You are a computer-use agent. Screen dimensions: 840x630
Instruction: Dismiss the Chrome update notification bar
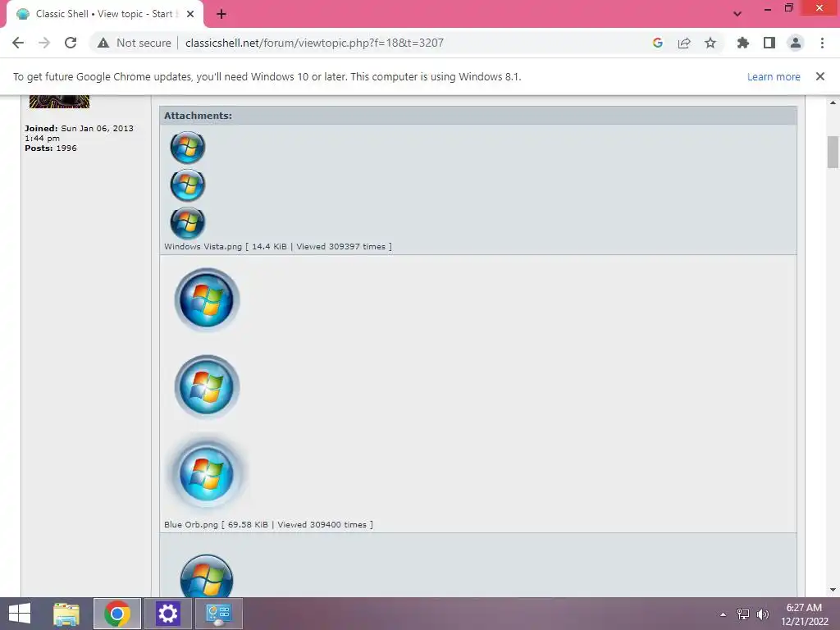tap(820, 76)
